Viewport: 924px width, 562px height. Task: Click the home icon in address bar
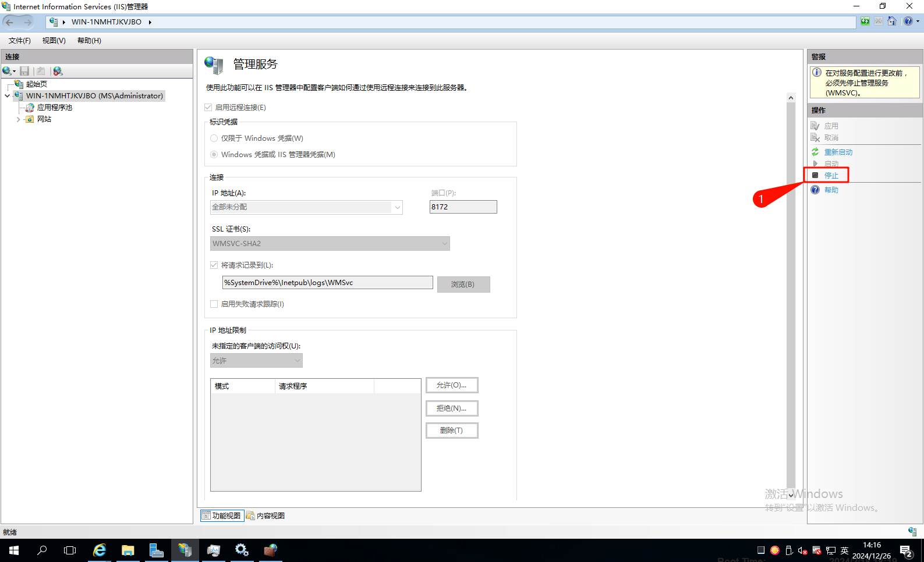891,22
